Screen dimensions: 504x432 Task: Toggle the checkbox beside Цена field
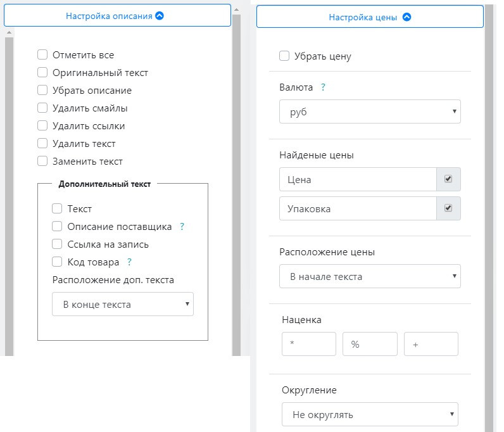[448, 179]
